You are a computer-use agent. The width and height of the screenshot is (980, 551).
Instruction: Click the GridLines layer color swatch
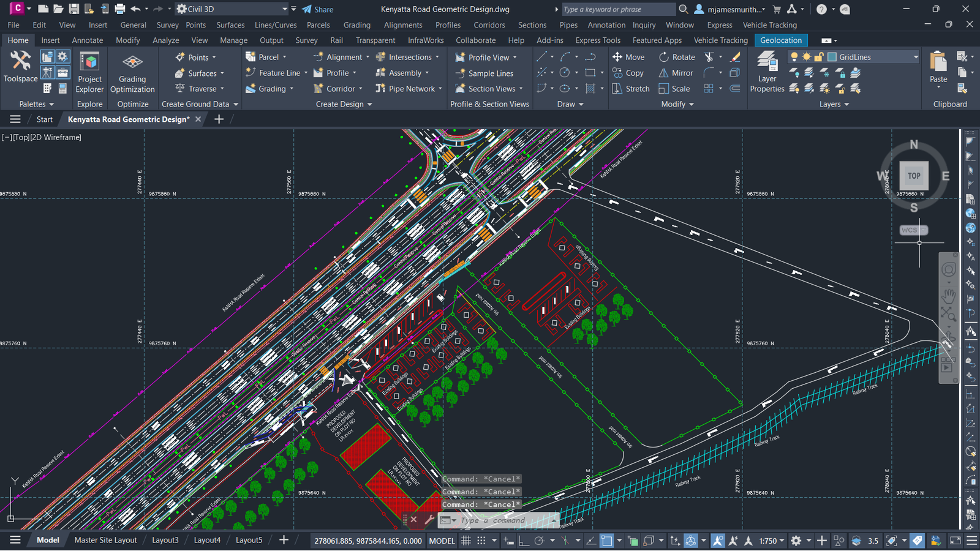click(x=832, y=57)
